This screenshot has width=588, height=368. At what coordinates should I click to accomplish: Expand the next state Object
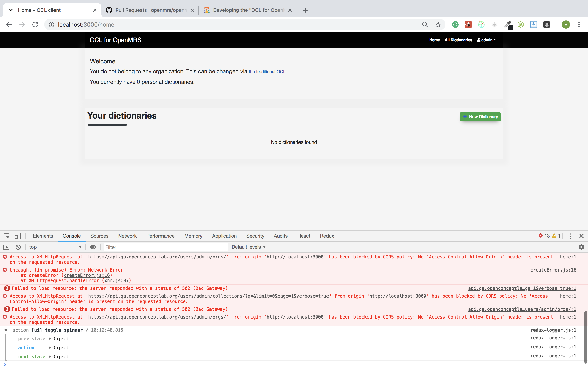[x=50, y=357]
